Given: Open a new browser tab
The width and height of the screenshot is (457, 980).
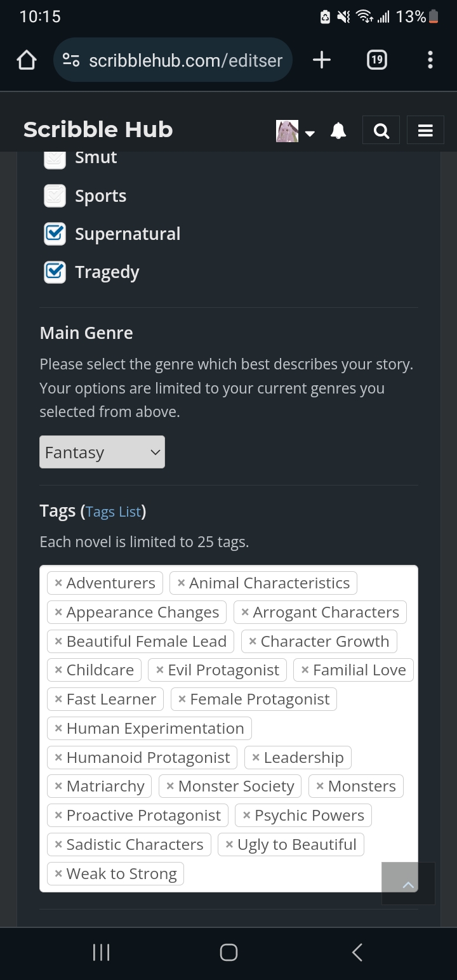Looking at the screenshot, I should [x=321, y=60].
